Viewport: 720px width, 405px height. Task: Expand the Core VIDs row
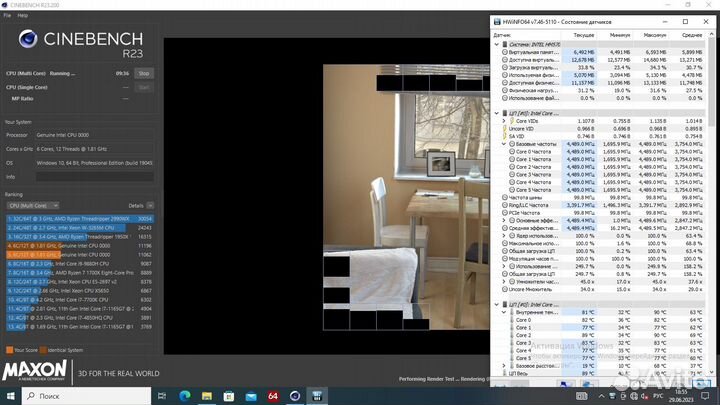click(504, 121)
